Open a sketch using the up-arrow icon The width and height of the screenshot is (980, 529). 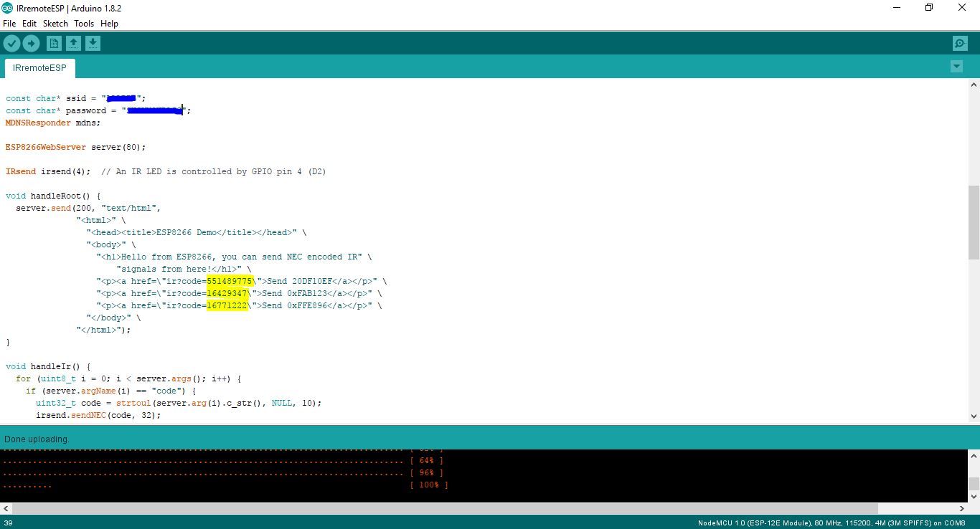tap(73, 43)
